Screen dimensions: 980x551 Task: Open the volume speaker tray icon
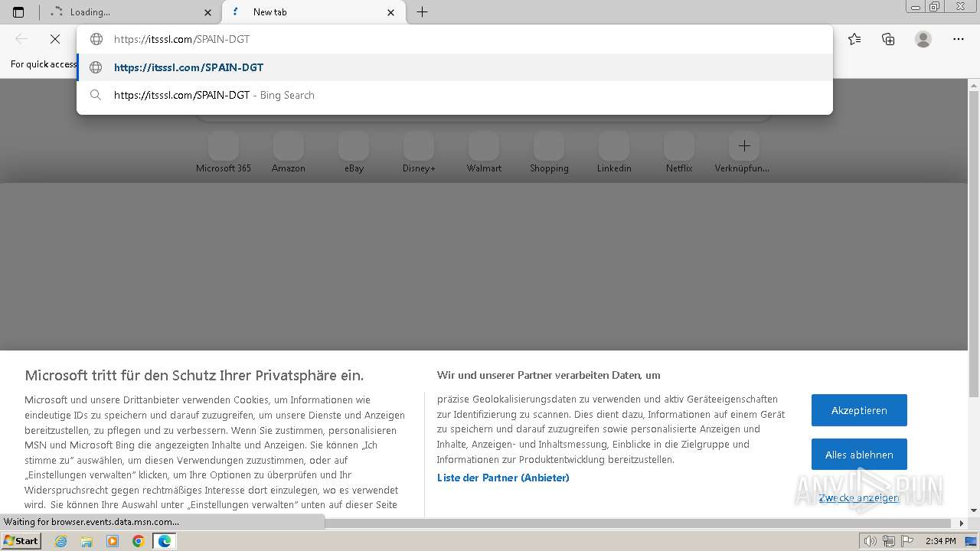(870, 541)
